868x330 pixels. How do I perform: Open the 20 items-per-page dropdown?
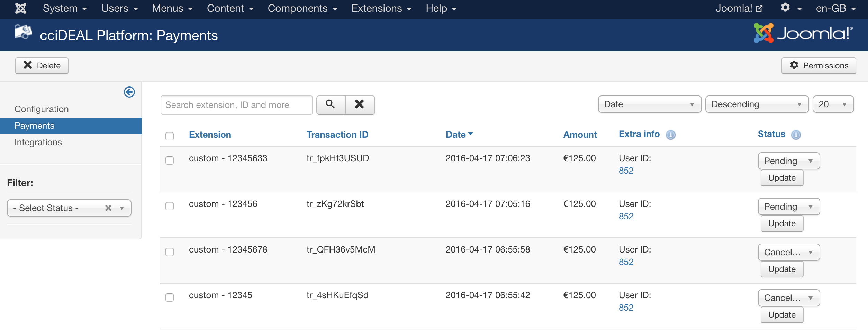pos(833,104)
